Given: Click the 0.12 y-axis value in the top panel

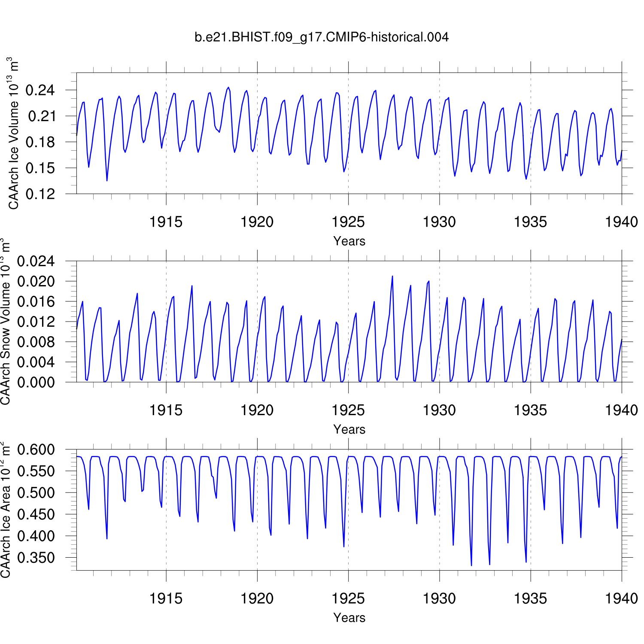Looking at the screenshot, I should click(x=40, y=194).
